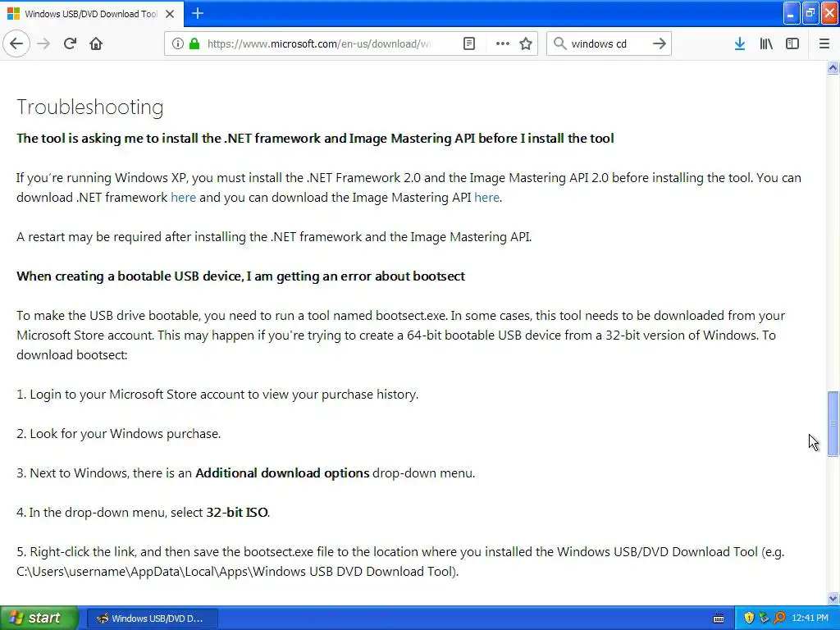
Task: Select the Windows USB/DVD taskbar button
Action: pyautogui.click(x=152, y=619)
